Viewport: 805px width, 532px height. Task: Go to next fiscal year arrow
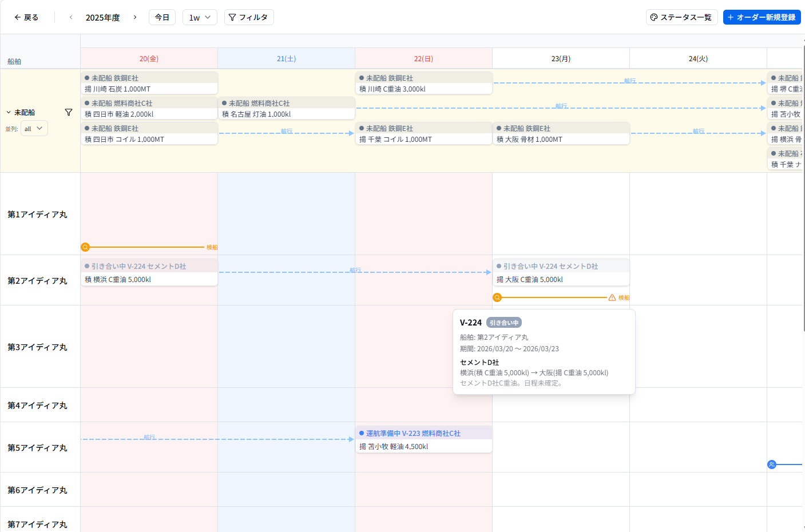point(135,17)
